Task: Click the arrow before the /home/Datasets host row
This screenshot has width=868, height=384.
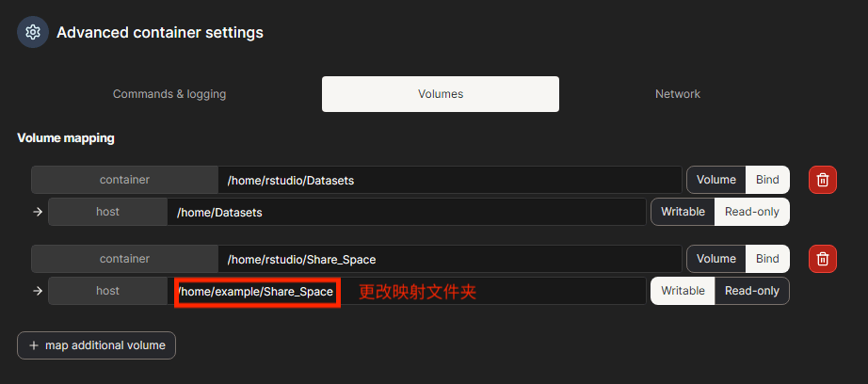Action: click(x=38, y=212)
